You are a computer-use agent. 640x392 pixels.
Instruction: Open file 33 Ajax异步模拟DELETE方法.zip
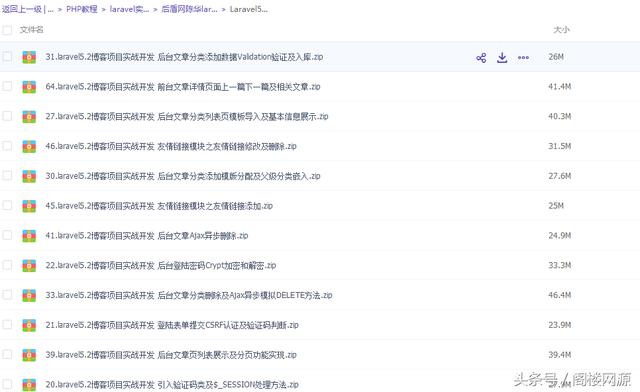click(x=189, y=296)
